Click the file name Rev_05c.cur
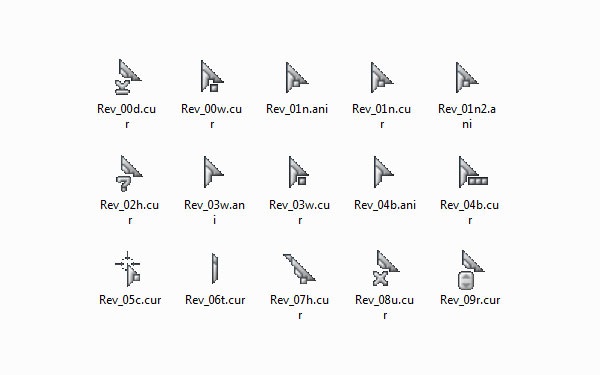Screen dimensions: 600x375 tap(130, 300)
